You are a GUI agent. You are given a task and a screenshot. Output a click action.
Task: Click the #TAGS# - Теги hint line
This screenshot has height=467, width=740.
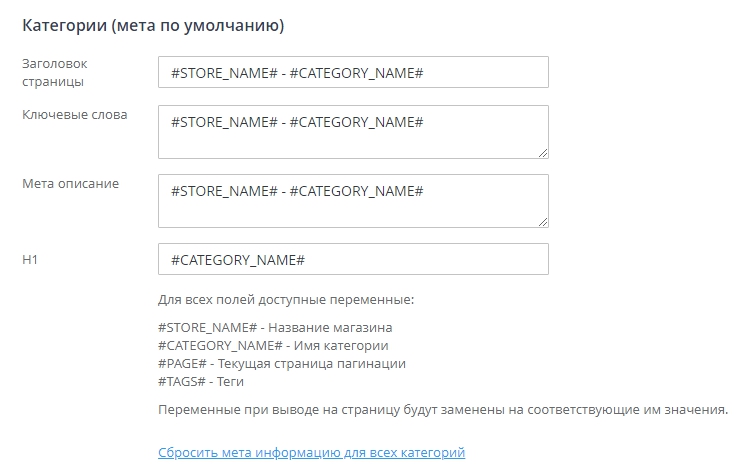(201, 381)
